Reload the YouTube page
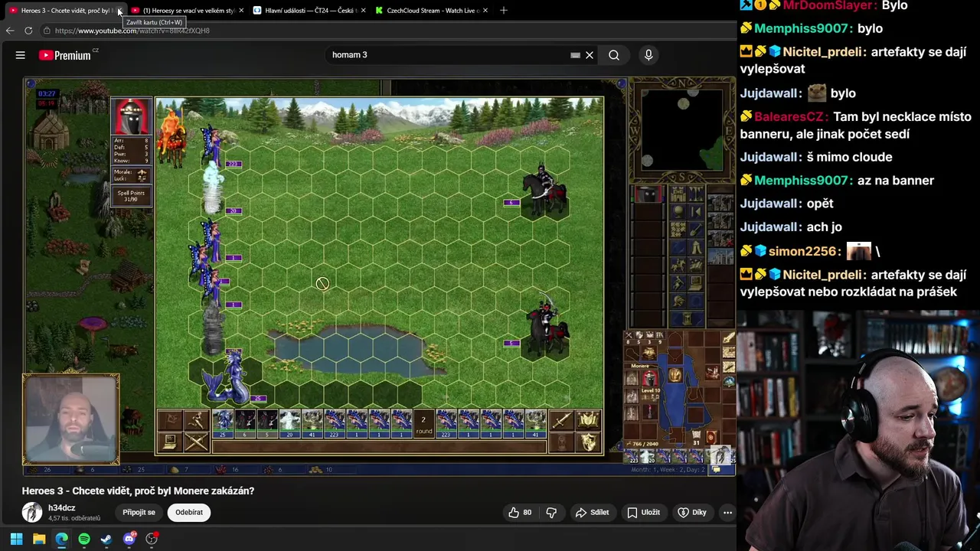980x551 pixels. pyautogui.click(x=28, y=31)
